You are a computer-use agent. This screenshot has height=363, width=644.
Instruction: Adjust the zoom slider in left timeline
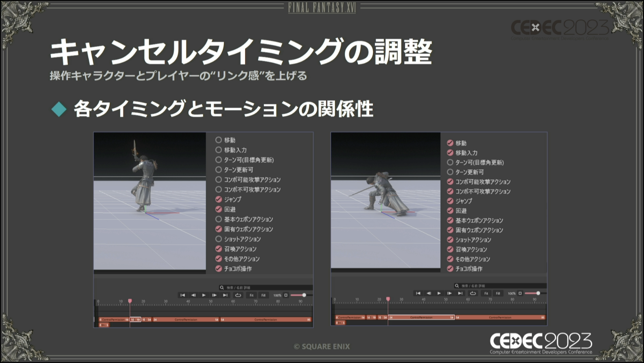[x=304, y=295]
